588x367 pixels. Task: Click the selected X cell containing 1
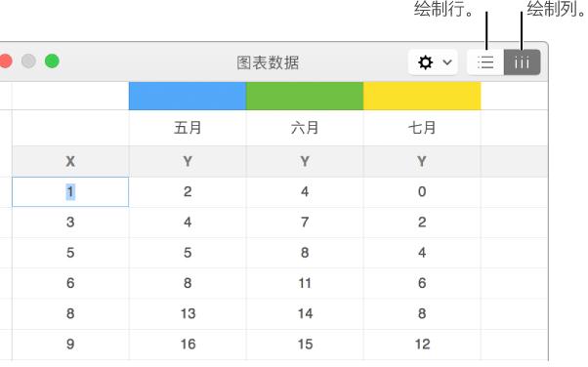[70, 192]
